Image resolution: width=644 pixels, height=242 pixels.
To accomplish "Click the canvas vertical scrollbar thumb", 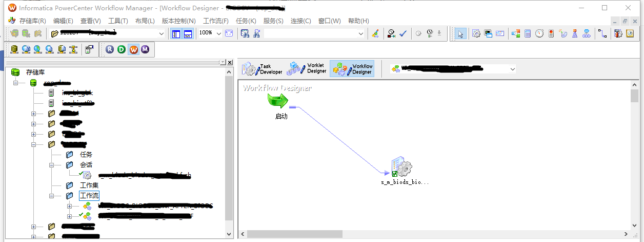I will pyautogui.click(x=635, y=96).
